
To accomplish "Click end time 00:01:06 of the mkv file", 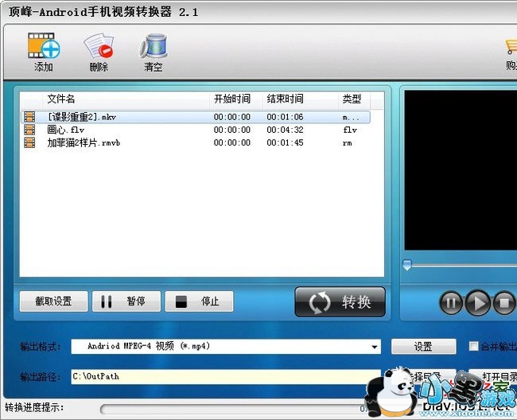I will click(286, 117).
